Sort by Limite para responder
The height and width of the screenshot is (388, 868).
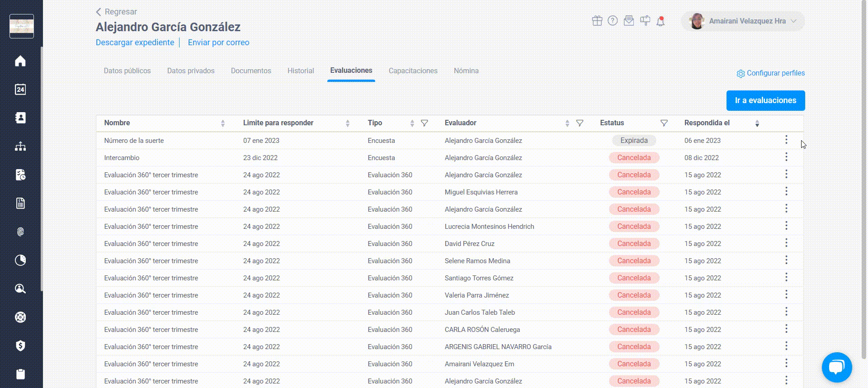[x=348, y=123]
